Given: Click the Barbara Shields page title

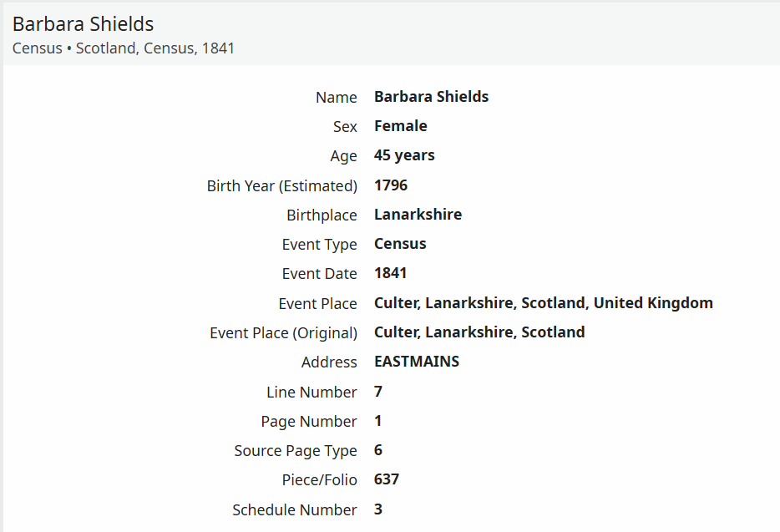Looking at the screenshot, I should tap(83, 24).
